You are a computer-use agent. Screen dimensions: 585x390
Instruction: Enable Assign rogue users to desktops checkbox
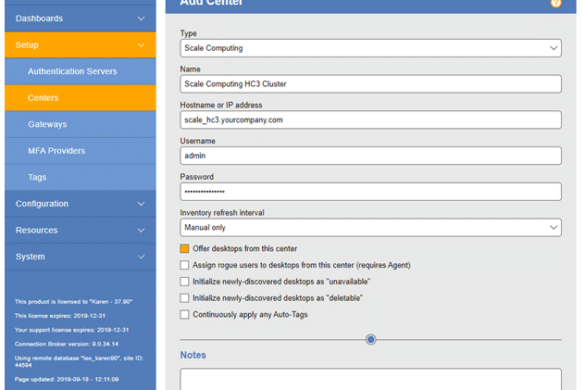tap(184, 265)
